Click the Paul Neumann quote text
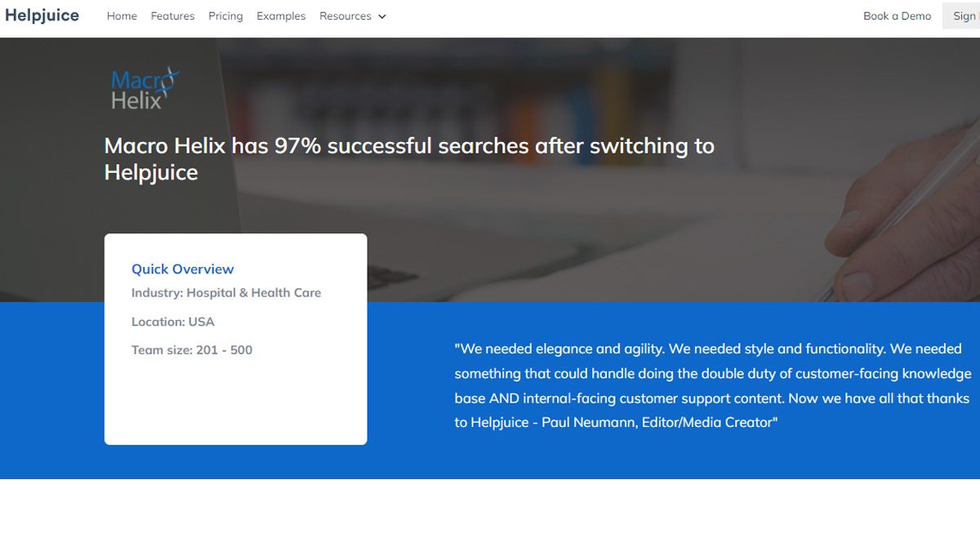Screen dimensions: 980x551 tap(707, 385)
